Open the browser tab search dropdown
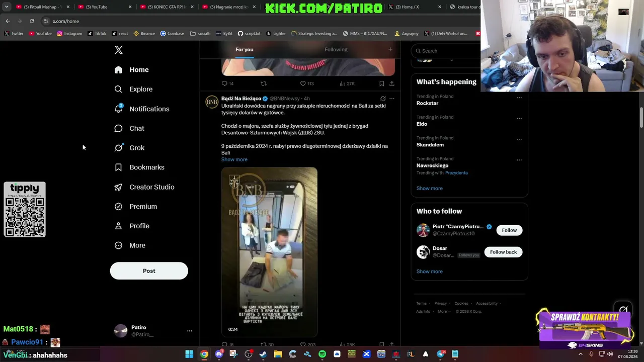The height and width of the screenshot is (362, 644). [7, 7]
